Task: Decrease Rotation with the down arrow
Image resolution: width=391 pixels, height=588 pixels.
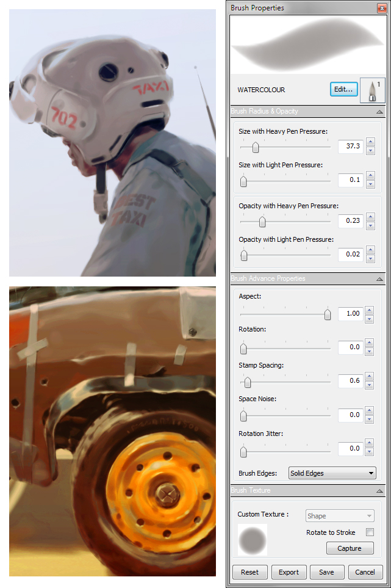Action: coord(369,352)
